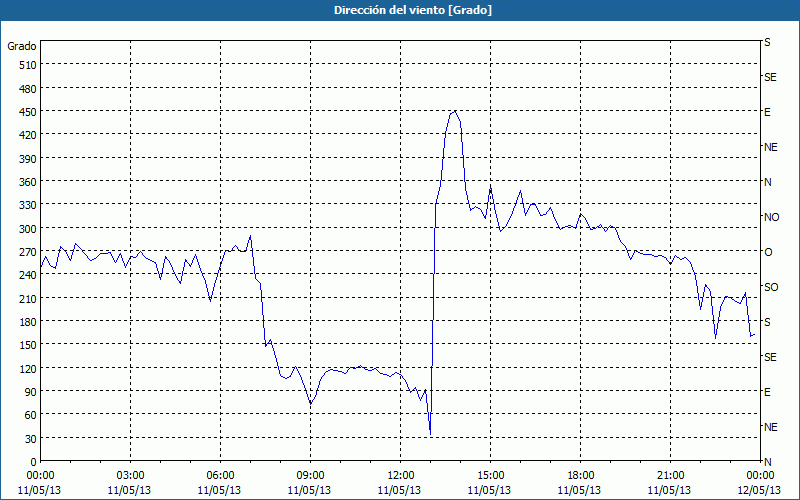Click the 11/05/13 date under 09:00
The width and height of the screenshot is (800, 500).
tap(309, 490)
